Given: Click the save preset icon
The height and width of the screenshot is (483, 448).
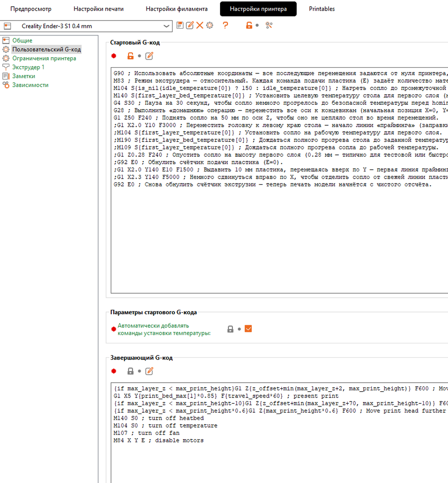Looking at the screenshot, I should pyautogui.click(x=180, y=26).
